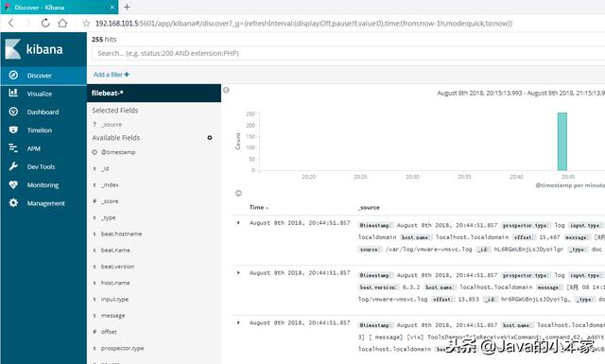Click the _source column header
The width and height of the screenshot is (605, 364).
369,207
